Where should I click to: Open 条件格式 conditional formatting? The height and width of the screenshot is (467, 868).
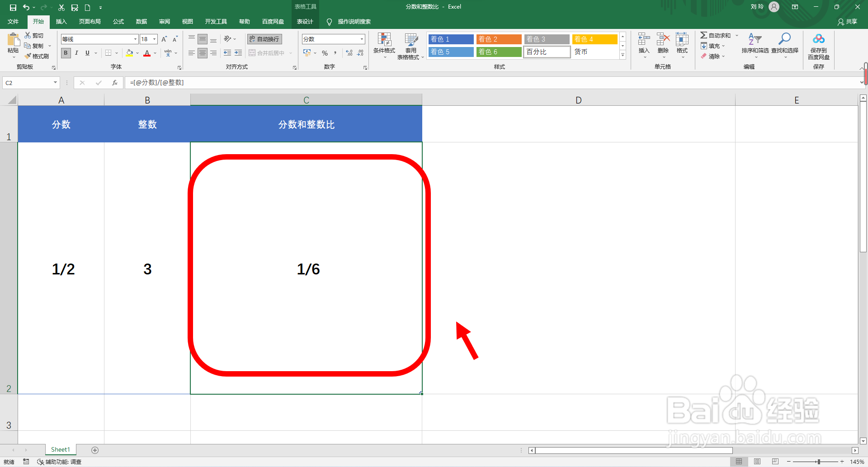click(x=384, y=45)
